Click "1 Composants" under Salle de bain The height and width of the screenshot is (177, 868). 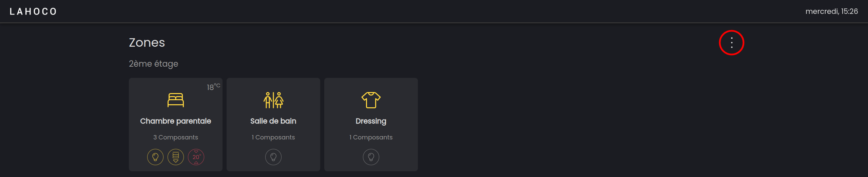pyautogui.click(x=273, y=137)
